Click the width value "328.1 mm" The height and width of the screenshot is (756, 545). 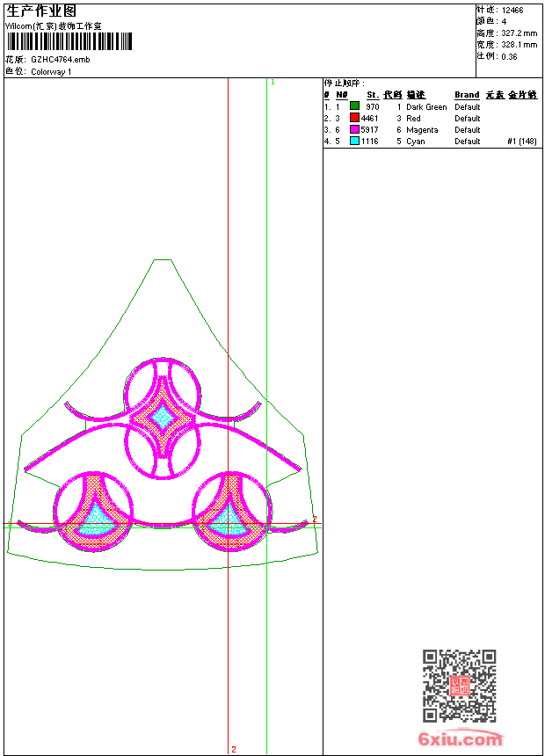coord(519,45)
